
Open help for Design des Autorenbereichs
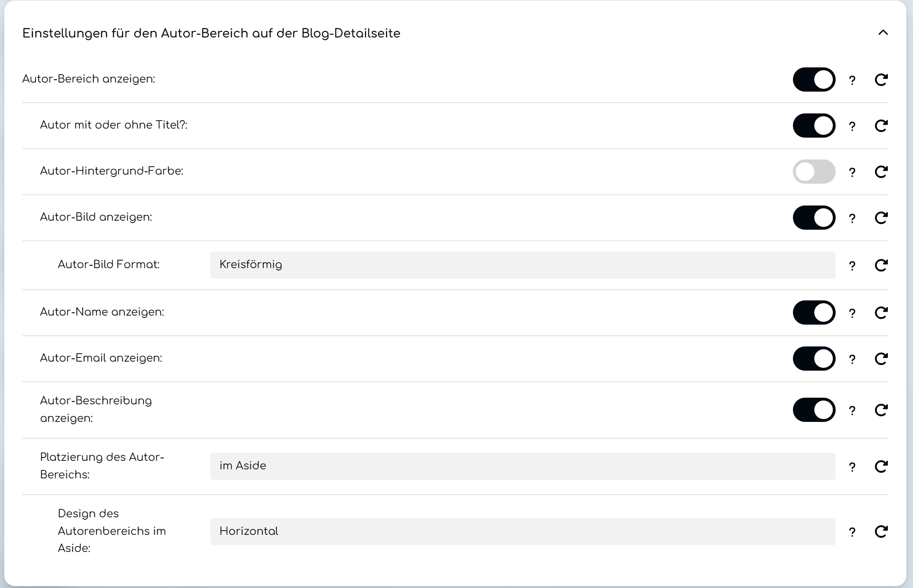[x=852, y=532]
